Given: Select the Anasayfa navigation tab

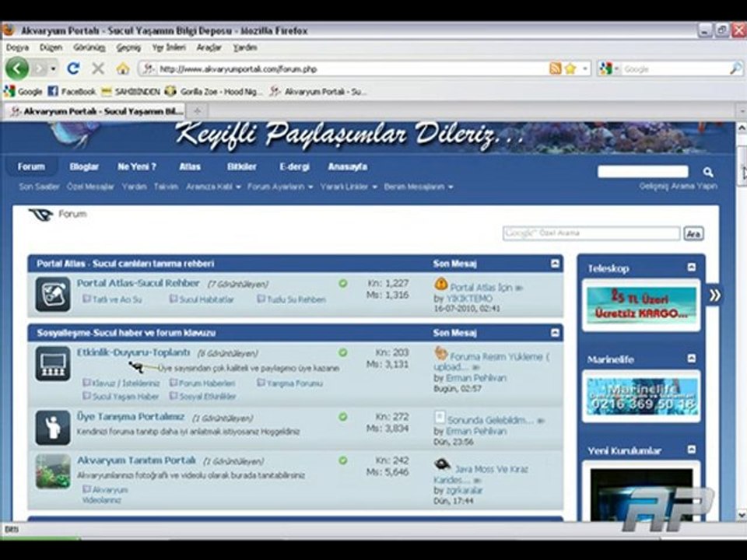Looking at the screenshot, I should [348, 167].
